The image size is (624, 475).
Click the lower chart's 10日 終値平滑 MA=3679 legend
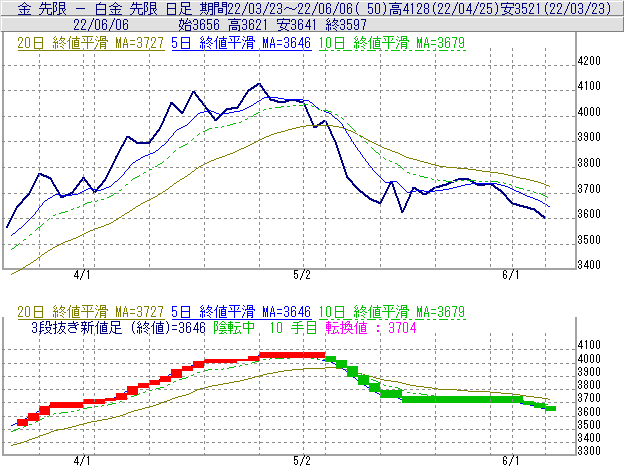pyautogui.click(x=392, y=311)
